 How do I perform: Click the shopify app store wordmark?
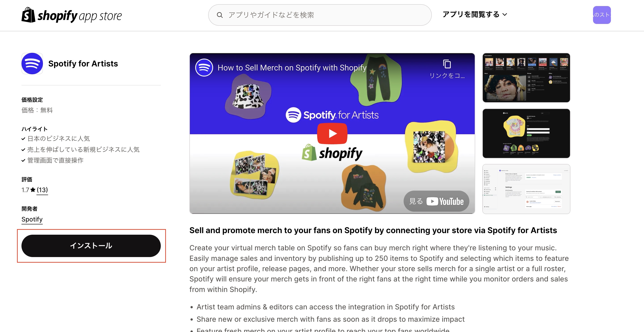point(80,16)
